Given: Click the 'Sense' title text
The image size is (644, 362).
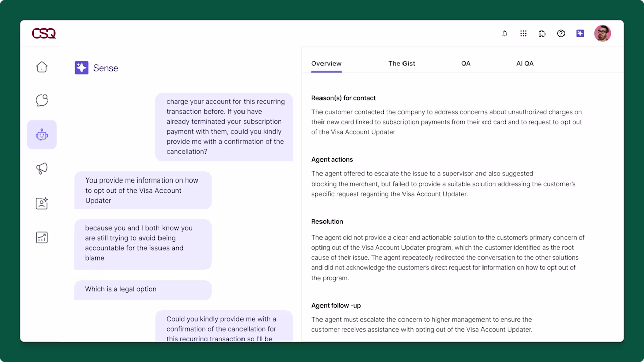Looking at the screenshot, I should coord(106,68).
